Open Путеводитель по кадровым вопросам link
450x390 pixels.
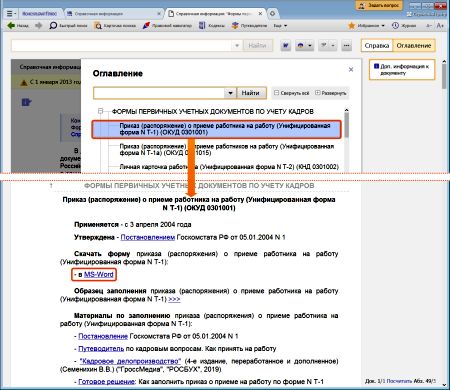pos(101,349)
